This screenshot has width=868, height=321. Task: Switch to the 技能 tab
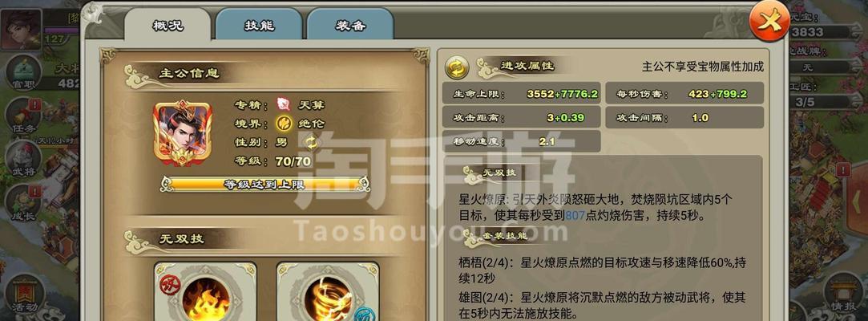click(x=259, y=25)
